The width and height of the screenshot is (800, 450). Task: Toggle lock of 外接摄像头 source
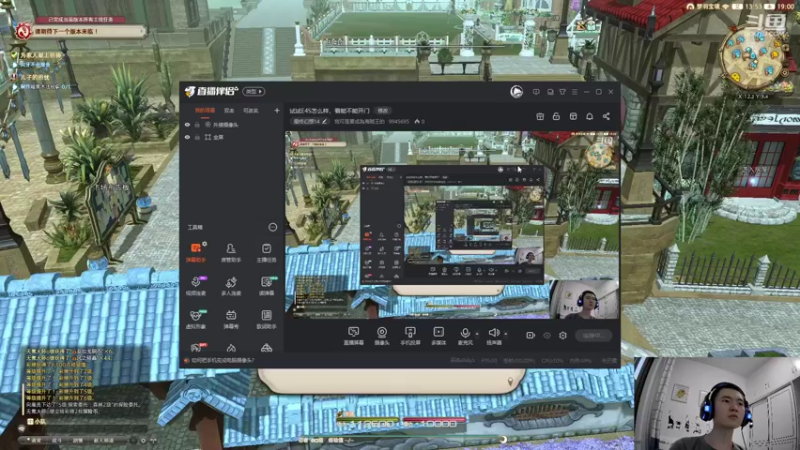coord(197,124)
